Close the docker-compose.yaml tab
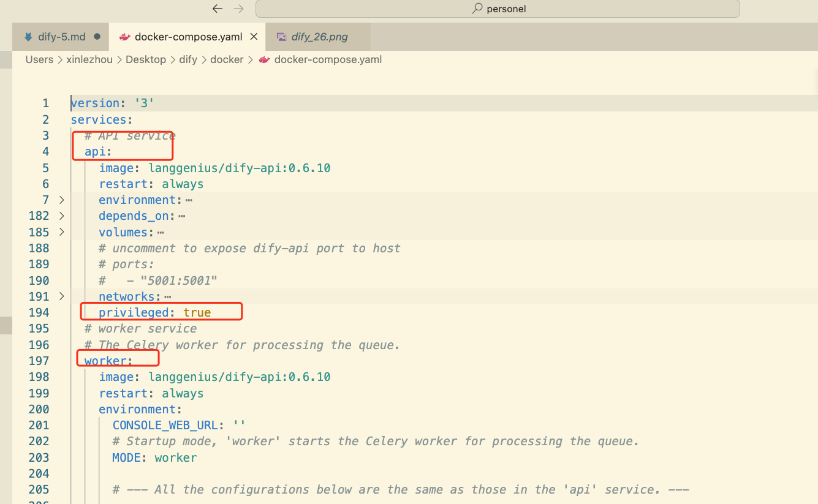 tap(254, 37)
